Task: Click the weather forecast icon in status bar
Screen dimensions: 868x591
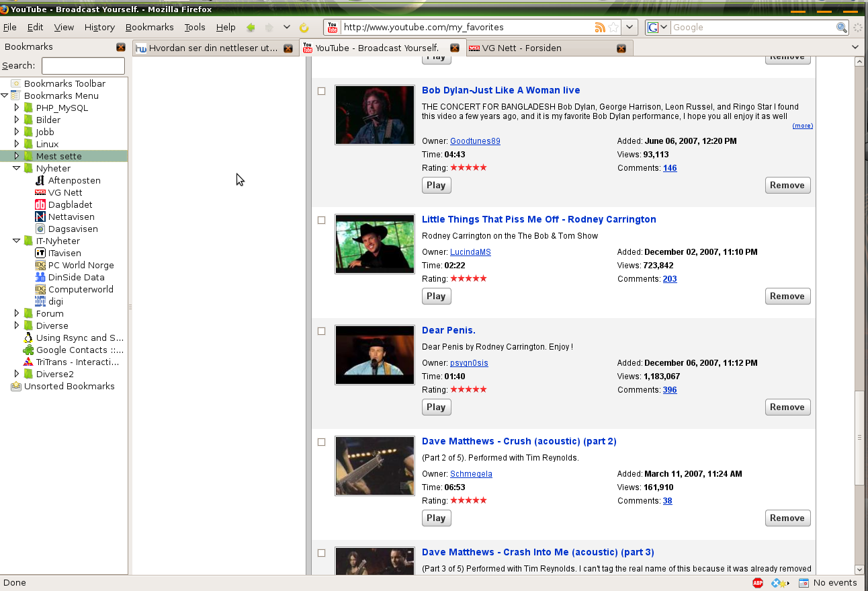Action: [779, 583]
